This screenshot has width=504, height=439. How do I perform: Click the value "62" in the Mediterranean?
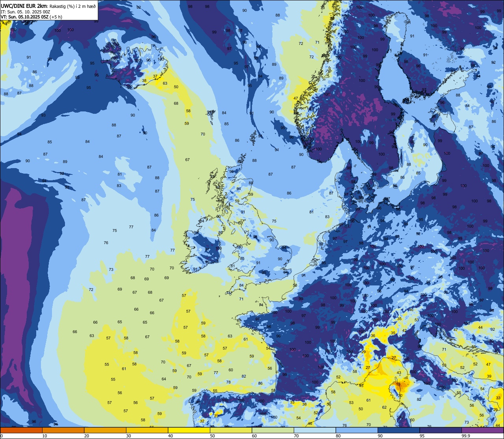(x=384, y=408)
